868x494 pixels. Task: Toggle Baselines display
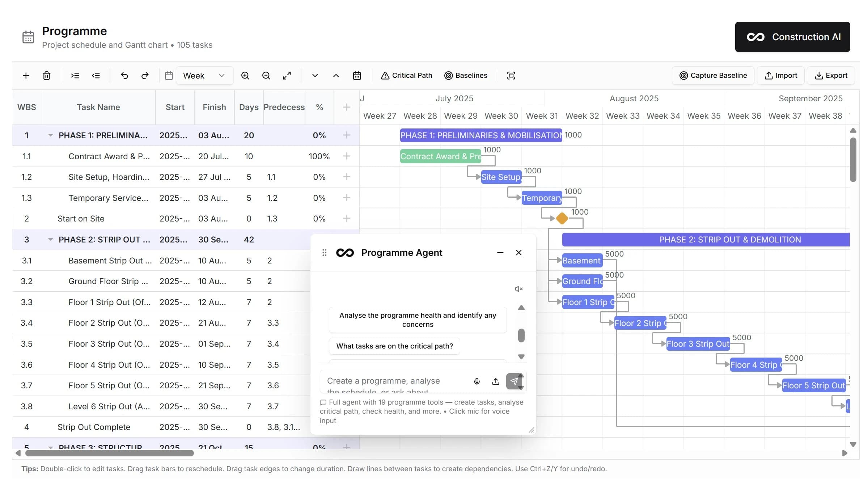pos(466,75)
